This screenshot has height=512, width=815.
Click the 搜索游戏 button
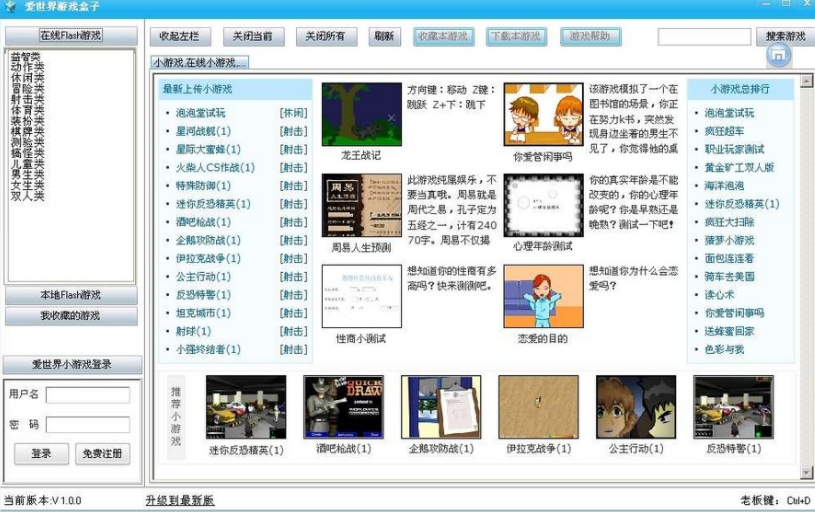[785, 36]
